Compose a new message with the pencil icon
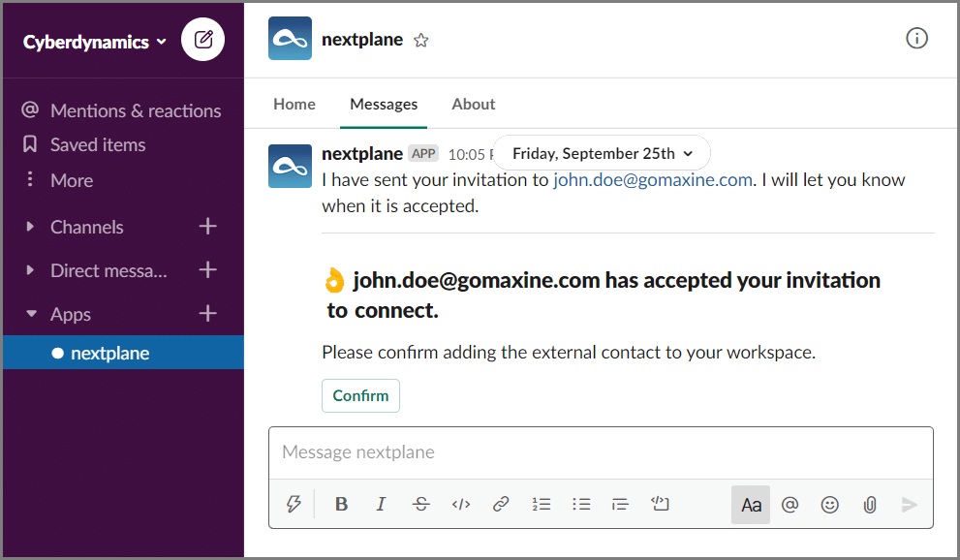960x560 pixels. click(203, 39)
